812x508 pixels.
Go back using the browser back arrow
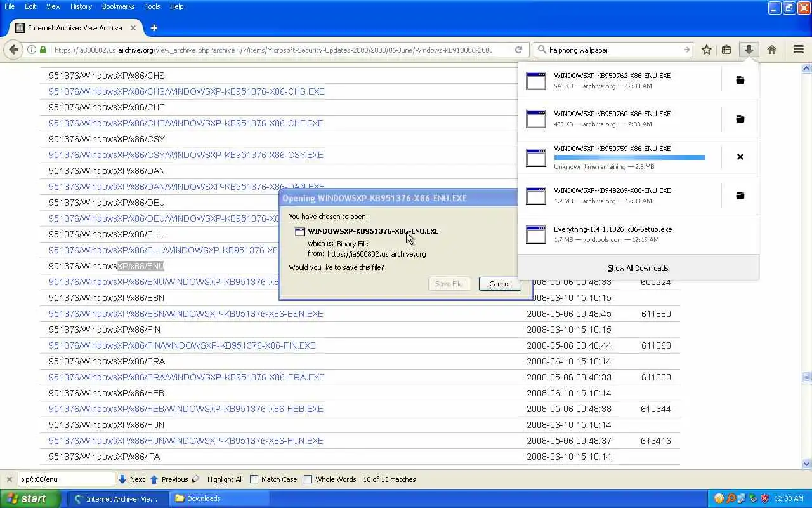[x=13, y=50]
